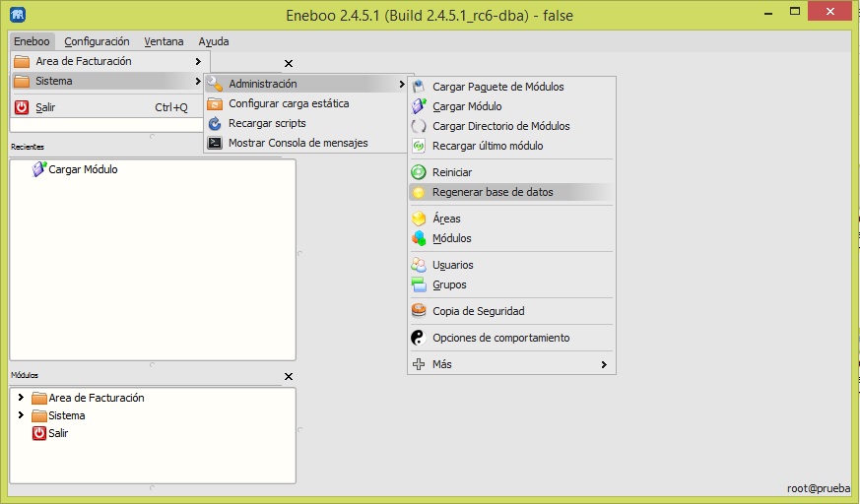Select Sistema label in Módulos tree
This screenshot has width=860, height=504.
pyautogui.click(x=67, y=415)
